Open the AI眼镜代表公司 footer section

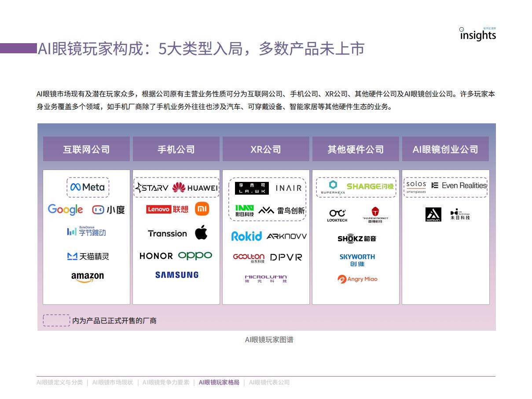click(x=269, y=382)
